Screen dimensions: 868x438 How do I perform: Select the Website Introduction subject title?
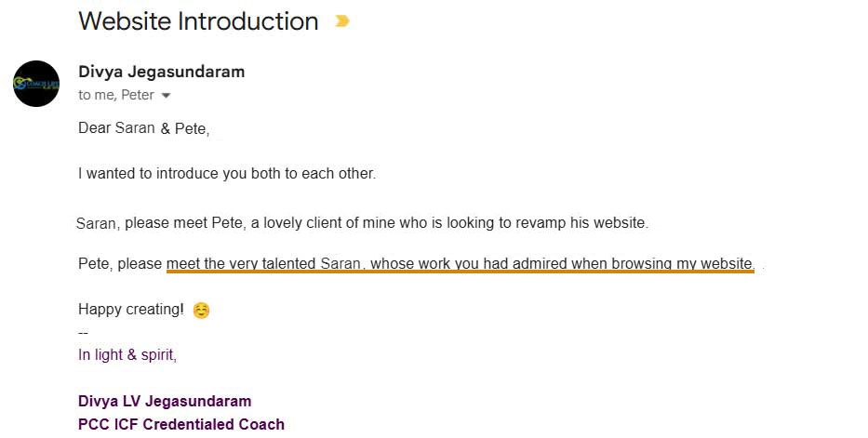198,21
